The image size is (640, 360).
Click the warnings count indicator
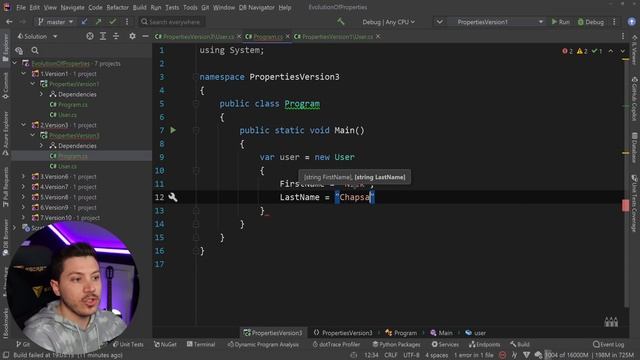point(582,51)
